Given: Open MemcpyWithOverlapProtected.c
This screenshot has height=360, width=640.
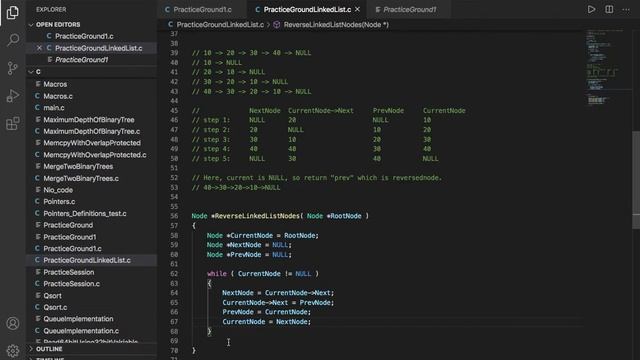Looking at the screenshot, I should click(95, 155).
